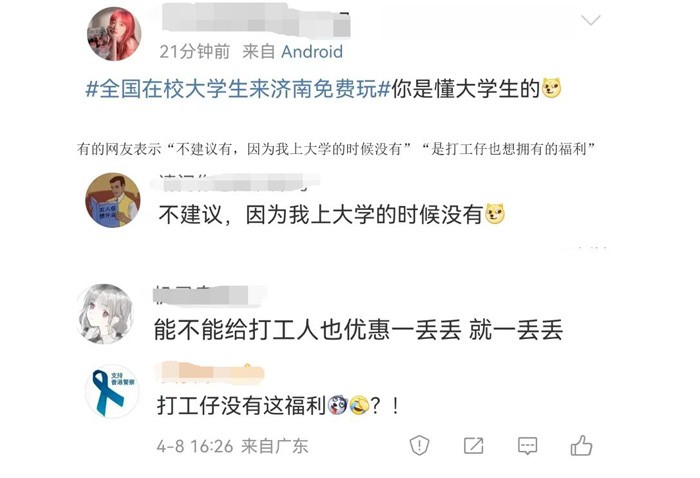Reply using the comment bubble icon
Image resolution: width=700 pixels, height=478 pixels.
pos(527,445)
